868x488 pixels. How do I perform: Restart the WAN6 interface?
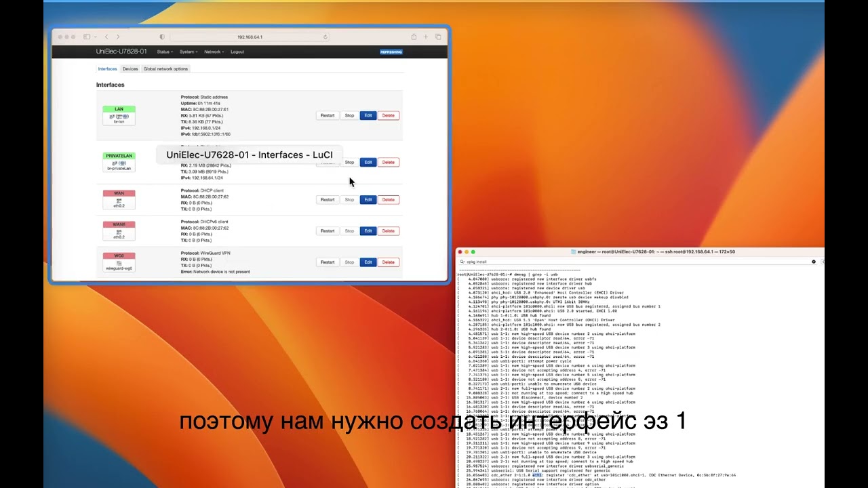[328, 230]
